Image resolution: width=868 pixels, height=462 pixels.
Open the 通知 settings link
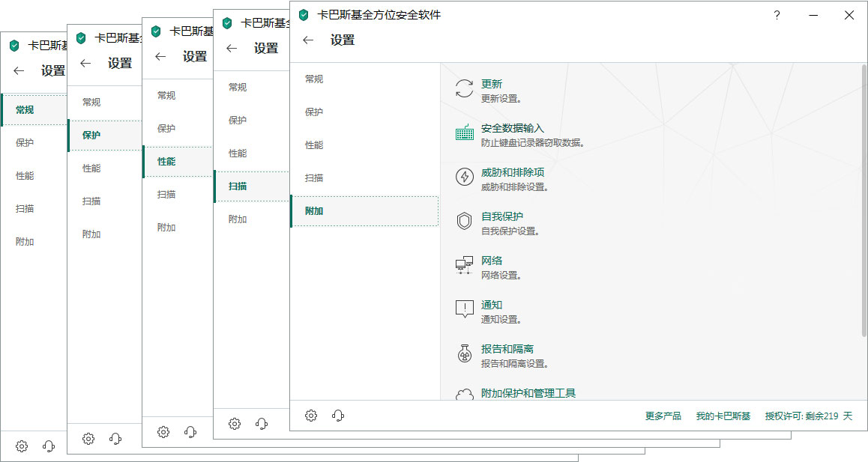coord(492,305)
